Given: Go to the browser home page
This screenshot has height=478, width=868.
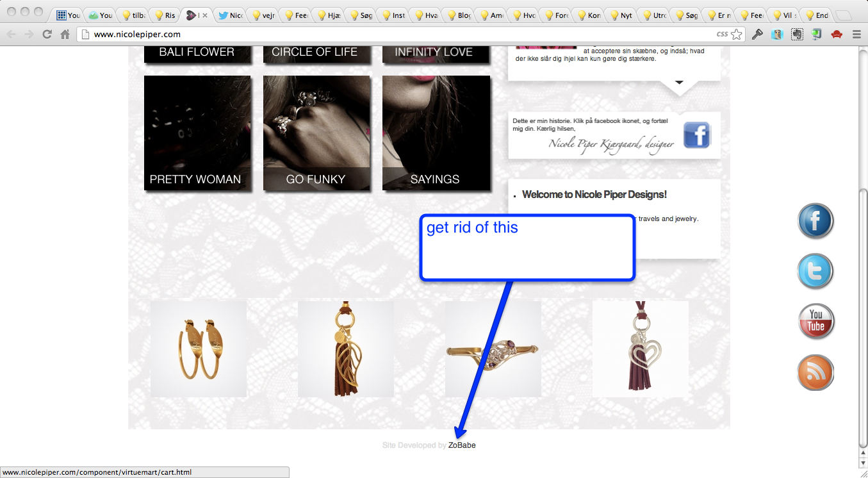Looking at the screenshot, I should [65, 35].
